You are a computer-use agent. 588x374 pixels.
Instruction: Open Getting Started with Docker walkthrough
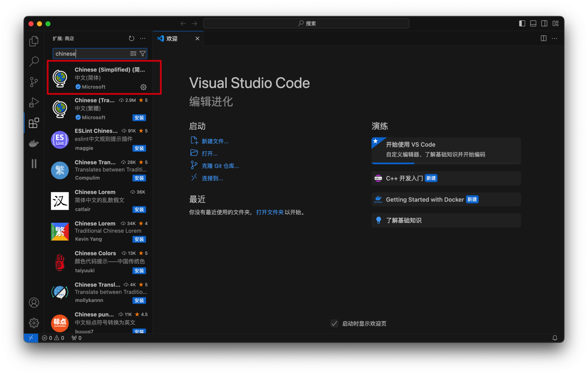click(446, 200)
